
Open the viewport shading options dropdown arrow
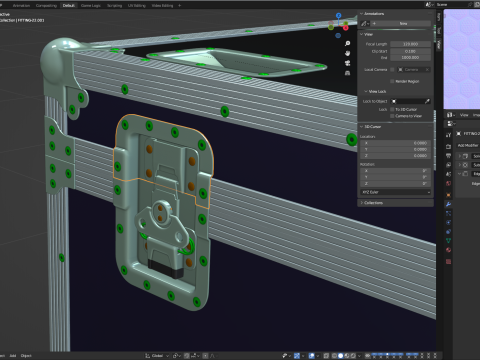[x=359, y=356]
